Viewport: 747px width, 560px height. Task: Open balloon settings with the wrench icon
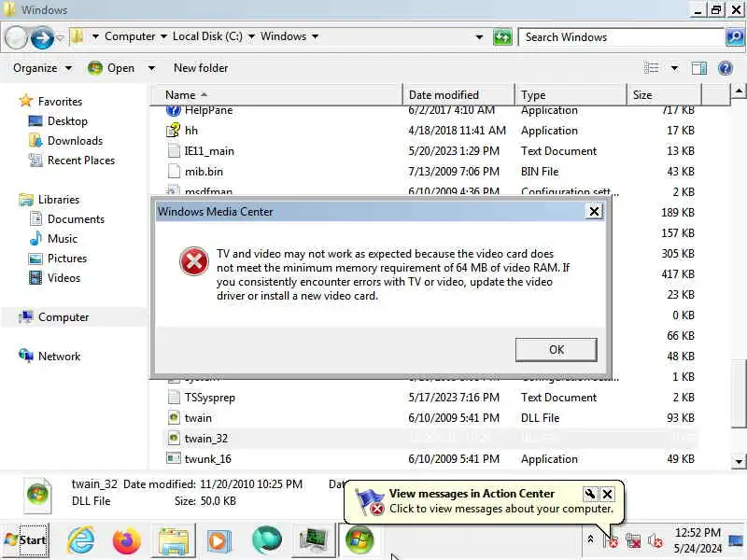coord(589,494)
